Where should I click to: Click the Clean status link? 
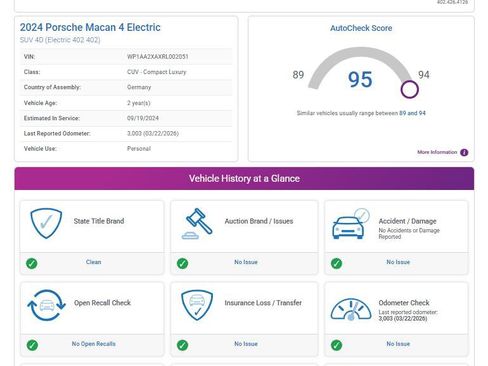pos(93,262)
